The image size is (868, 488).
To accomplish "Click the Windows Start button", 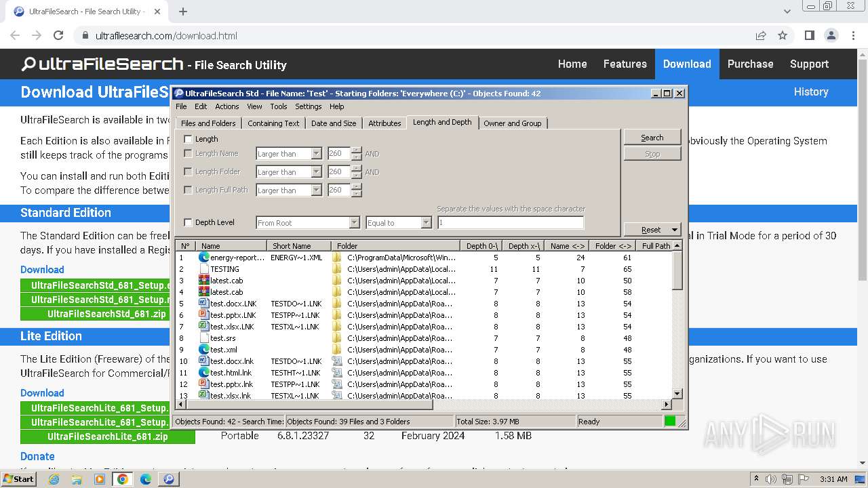I will pyautogui.click(x=19, y=479).
